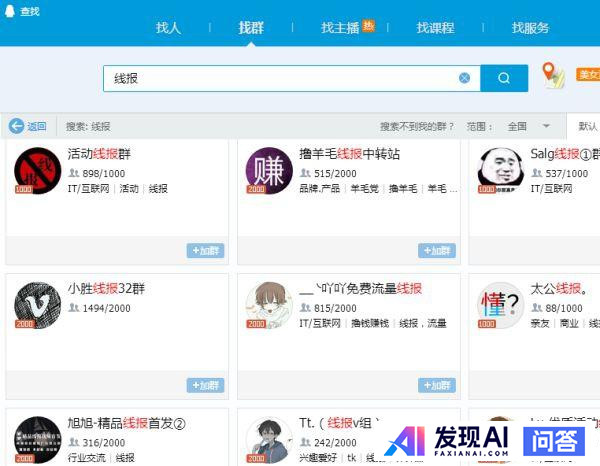Viewport: 600px width, 466px height.
Task: Open 吖吖免费流量线报 group avatar
Action: [269, 305]
